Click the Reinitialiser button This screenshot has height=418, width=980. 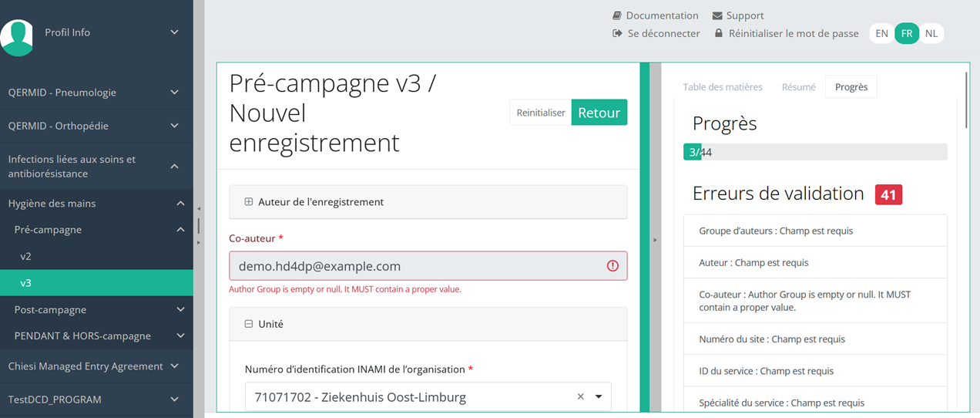point(541,113)
